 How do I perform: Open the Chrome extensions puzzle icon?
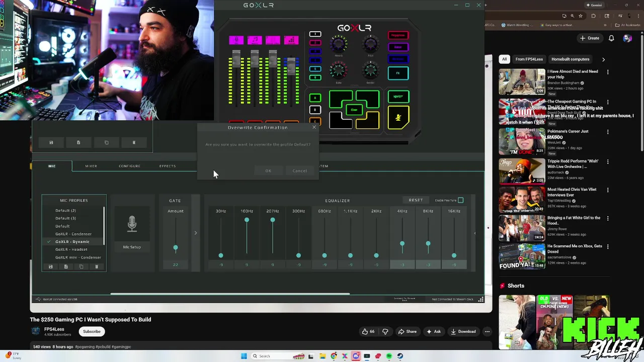[593, 16]
